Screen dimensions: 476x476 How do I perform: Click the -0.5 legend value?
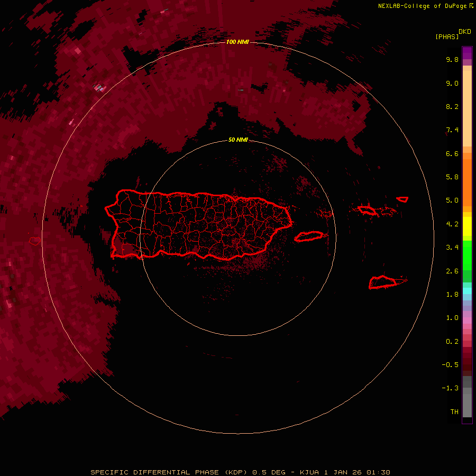tap(450, 365)
